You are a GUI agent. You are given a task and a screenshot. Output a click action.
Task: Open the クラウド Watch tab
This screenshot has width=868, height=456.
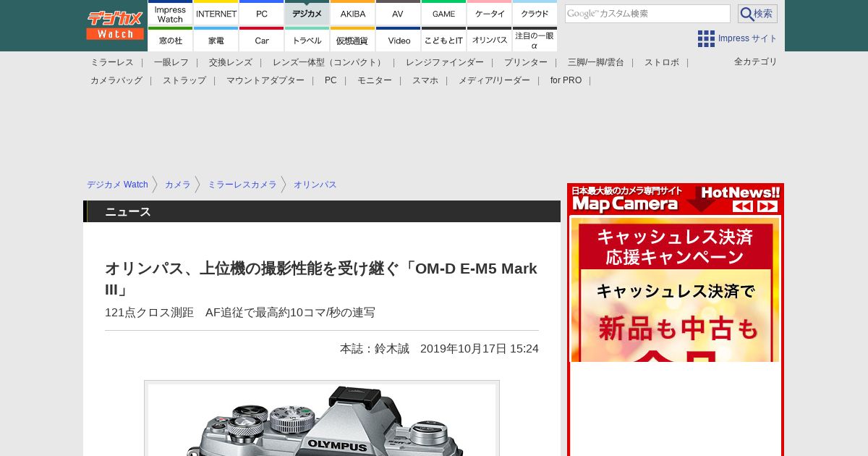[535, 13]
